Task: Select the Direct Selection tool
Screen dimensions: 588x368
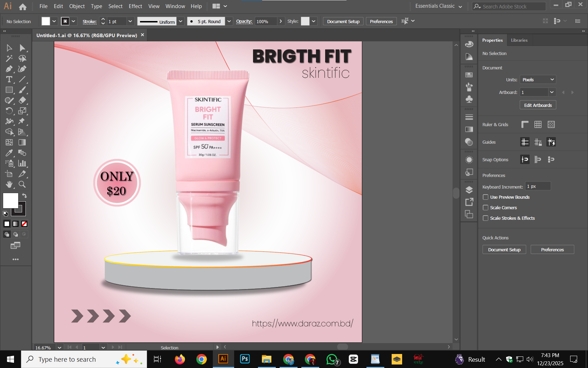Action: 22,48
